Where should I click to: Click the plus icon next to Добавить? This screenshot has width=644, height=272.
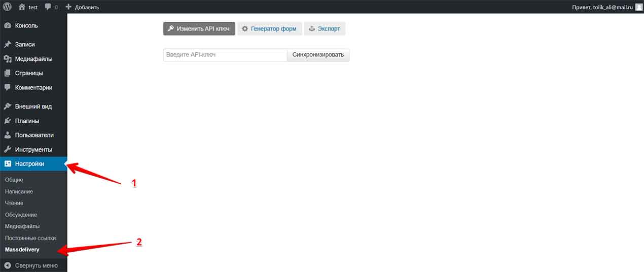coord(68,7)
